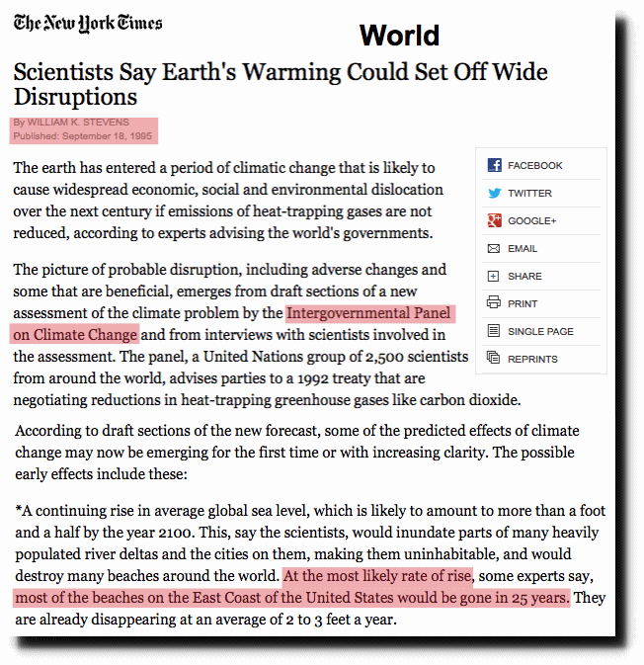
Task: Click highlighted text Intergovernmental Panel
Action: point(368,313)
